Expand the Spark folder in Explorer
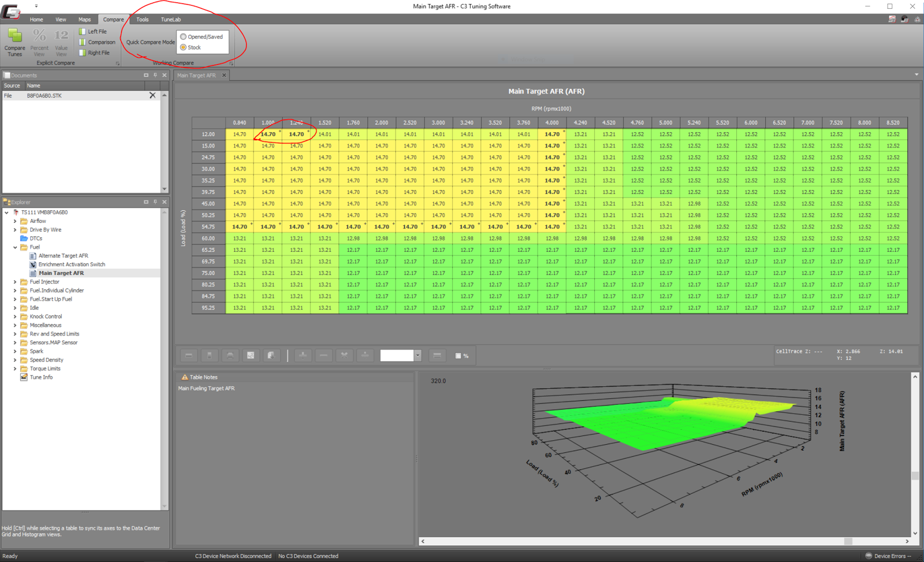The width and height of the screenshot is (924, 562). tap(15, 351)
